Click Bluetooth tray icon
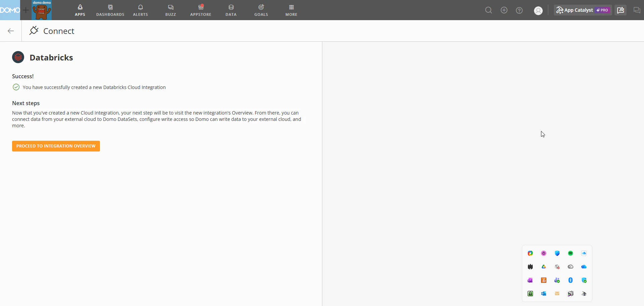Viewport: 644px width, 306px height. click(x=571, y=280)
